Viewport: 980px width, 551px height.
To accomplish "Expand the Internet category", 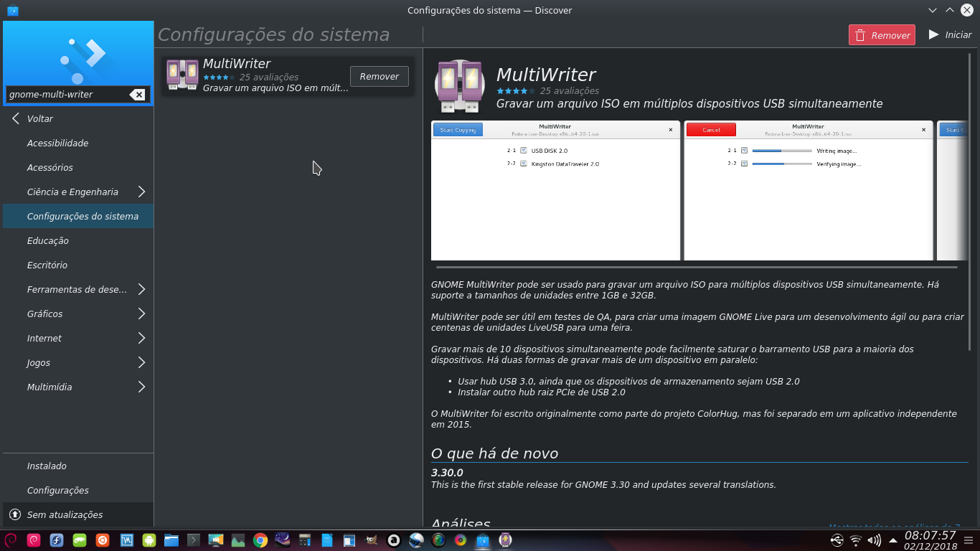I will [x=77, y=338].
